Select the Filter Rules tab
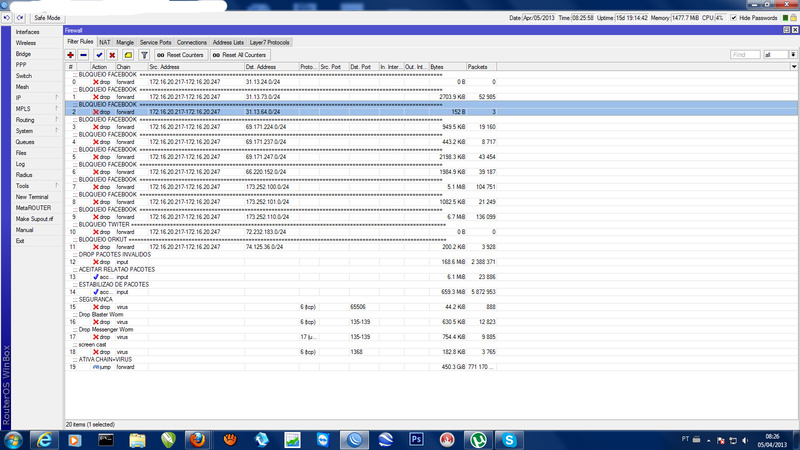The height and width of the screenshot is (450, 800). 80,42
